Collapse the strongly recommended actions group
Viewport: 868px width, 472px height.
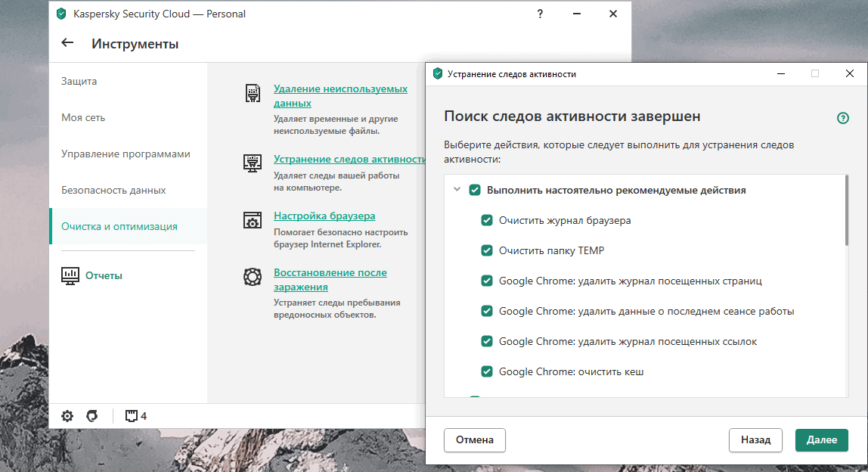point(457,189)
